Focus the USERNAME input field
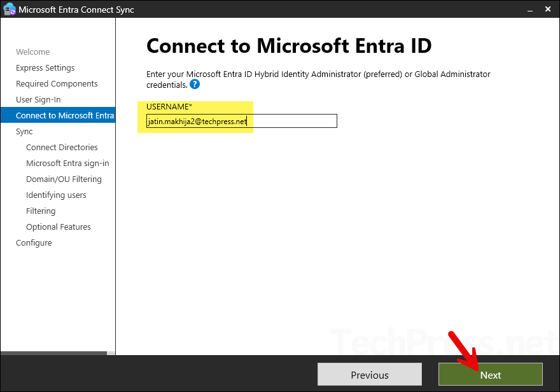Screen dimensions: 560x392 (x=241, y=121)
